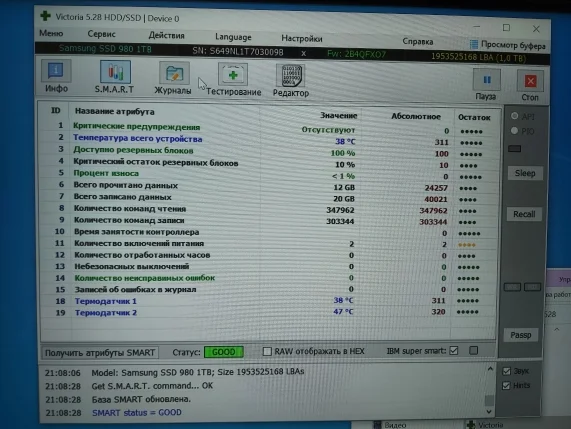This screenshot has width=571, height=429.
Task: Click the SMART status = GOOD log line
Action: 137,413
